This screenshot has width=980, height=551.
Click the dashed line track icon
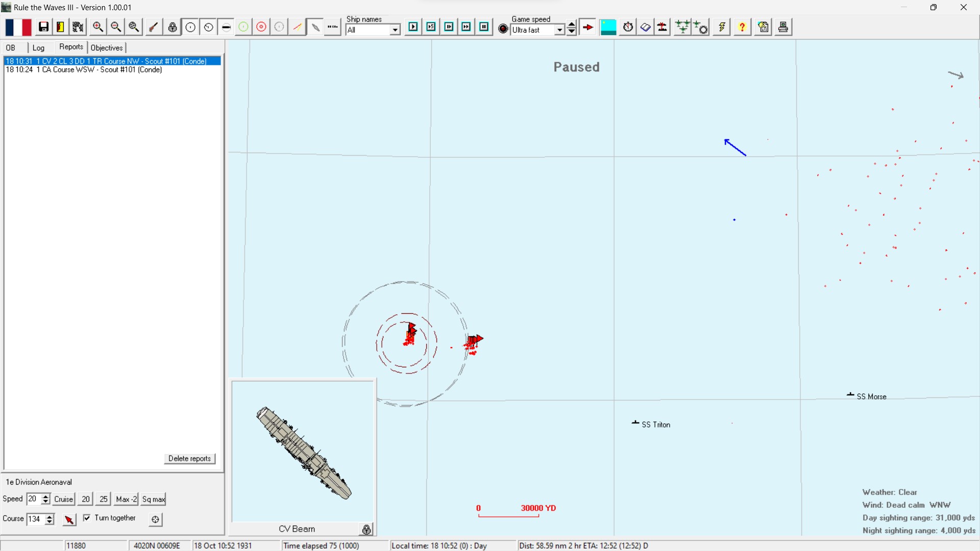coord(333,27)
